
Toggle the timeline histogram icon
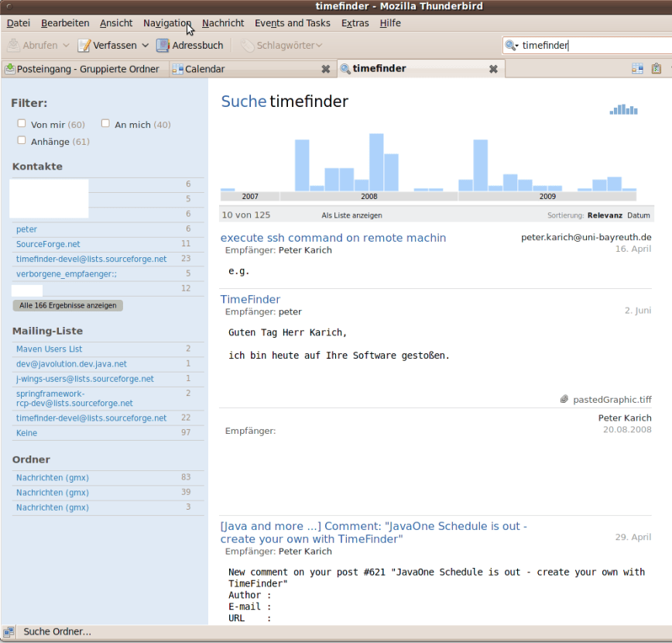tap(623, 110)
